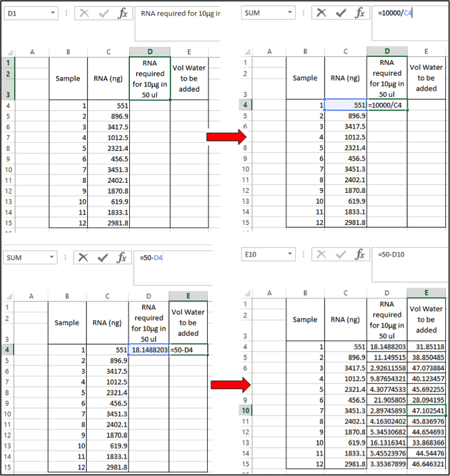The image size is (450, 476).
Task: Select column D header in the top-left sheet
Action: tap(150, 51)
